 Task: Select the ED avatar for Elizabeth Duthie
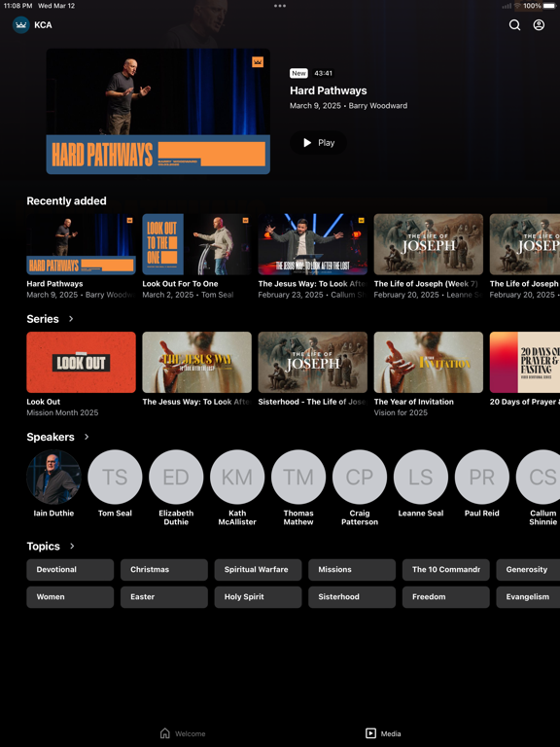pyautogui.click(x=176, y=477)
